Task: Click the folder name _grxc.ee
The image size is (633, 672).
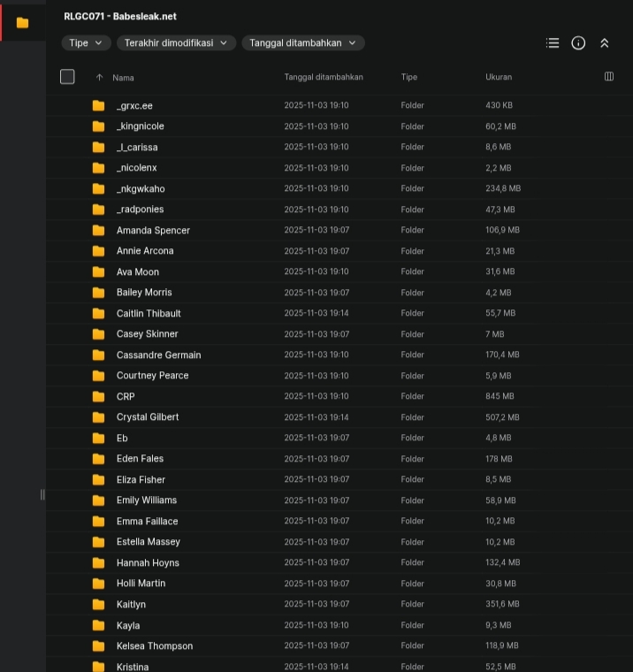Action: (134, 105)
